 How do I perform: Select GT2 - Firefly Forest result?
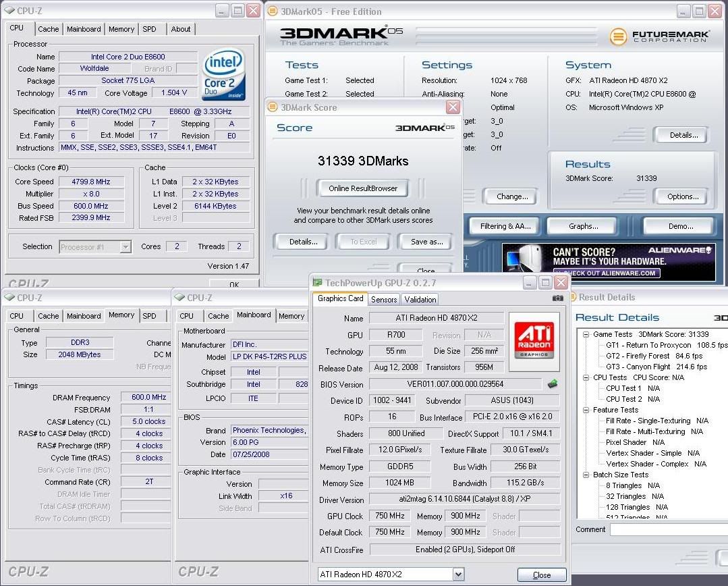(x=654, y=356)
